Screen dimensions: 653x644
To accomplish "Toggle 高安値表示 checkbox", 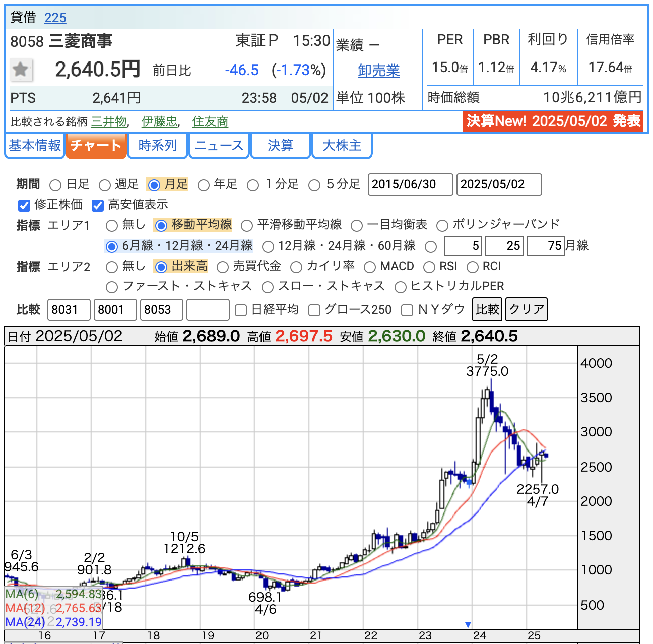I will [x=98, y=205].
